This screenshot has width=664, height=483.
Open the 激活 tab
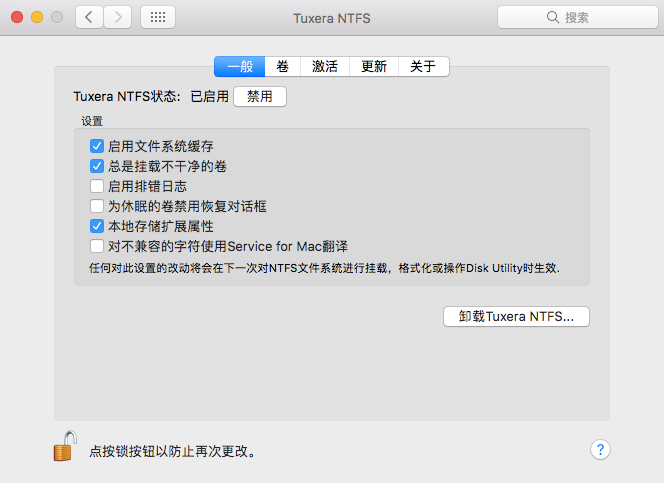click(x=325, y=67)
